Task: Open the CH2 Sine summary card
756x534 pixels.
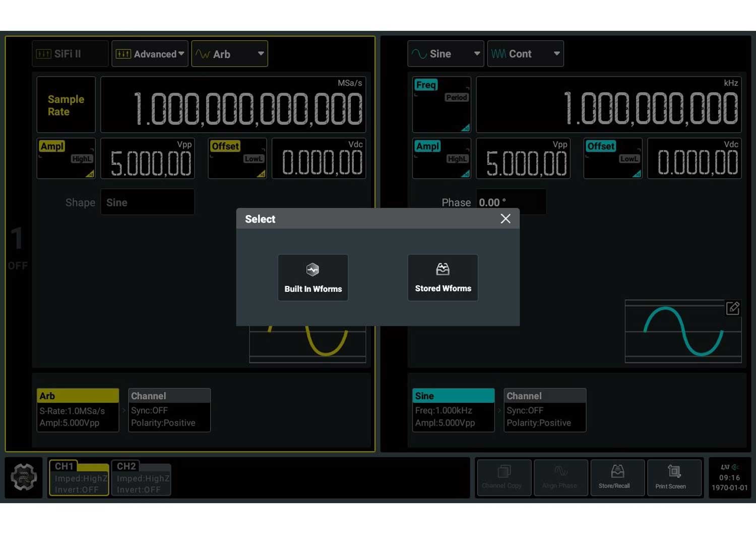Action: tap(454, 410)
